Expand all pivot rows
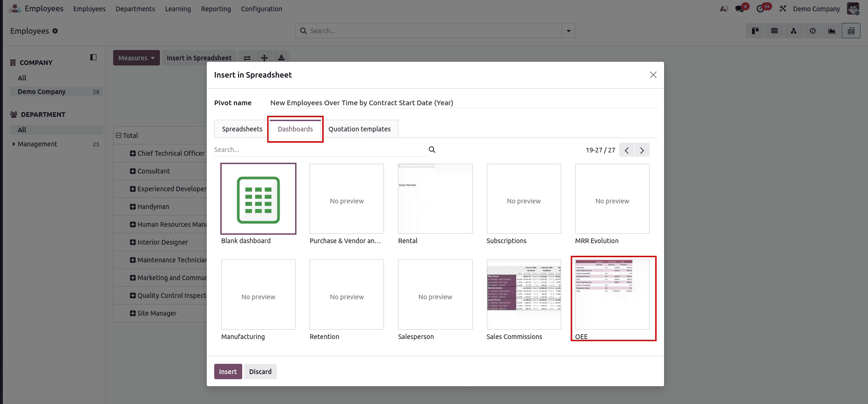The height and width of the screenshot is (404, 868). pos(264,58)
